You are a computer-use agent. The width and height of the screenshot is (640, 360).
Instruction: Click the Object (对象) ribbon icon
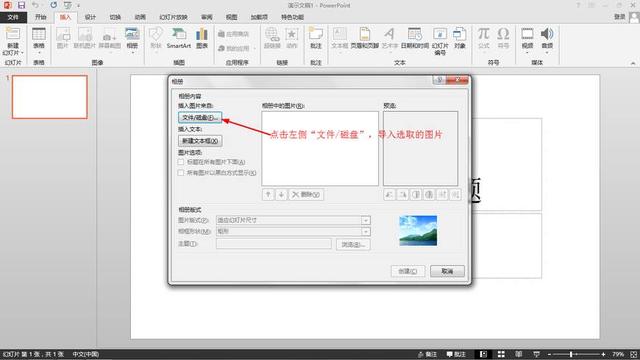[x=460, y=38]
